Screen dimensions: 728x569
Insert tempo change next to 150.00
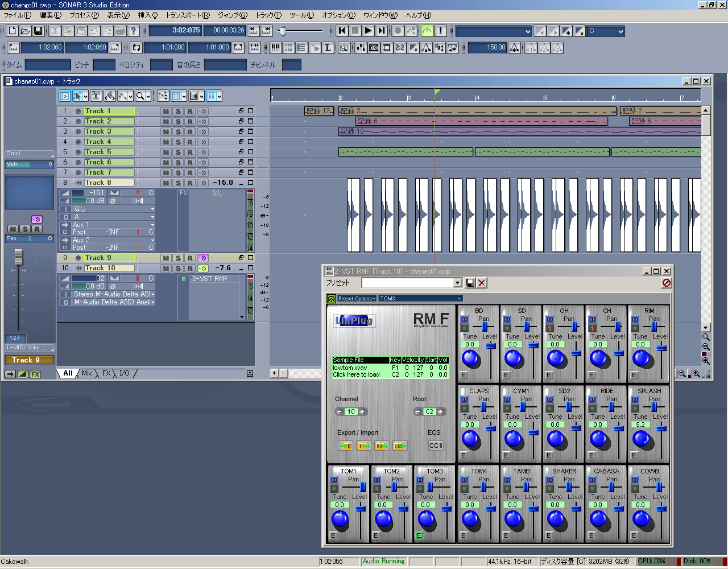click(x=515, y=48)
